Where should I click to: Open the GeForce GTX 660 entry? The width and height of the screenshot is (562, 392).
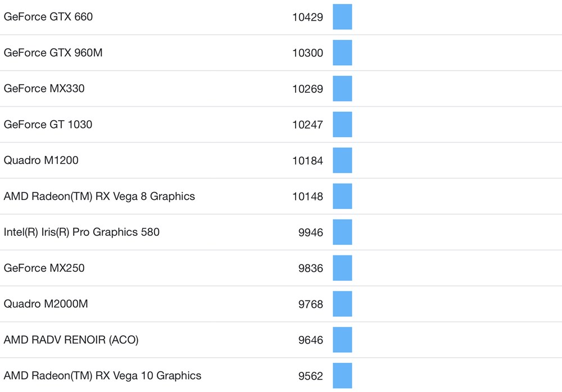pyautogui.click(x=48, y=17)
